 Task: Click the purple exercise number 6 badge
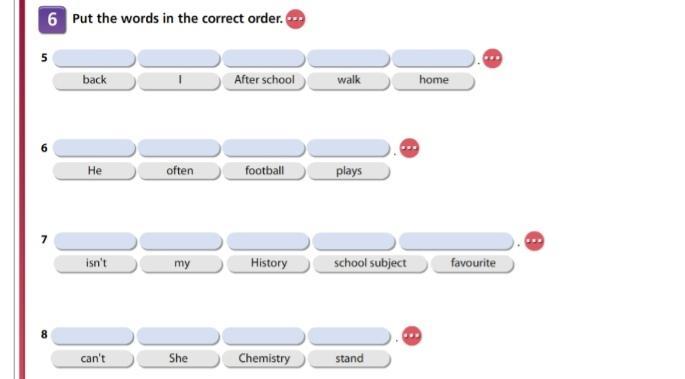[x=52, y=20]
